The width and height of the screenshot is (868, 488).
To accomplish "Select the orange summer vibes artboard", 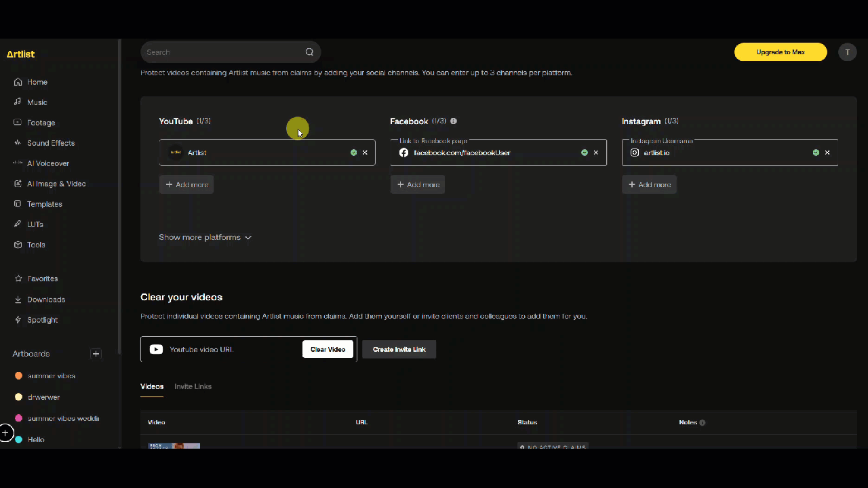I will pyautogui.click(x=51, y=375).
